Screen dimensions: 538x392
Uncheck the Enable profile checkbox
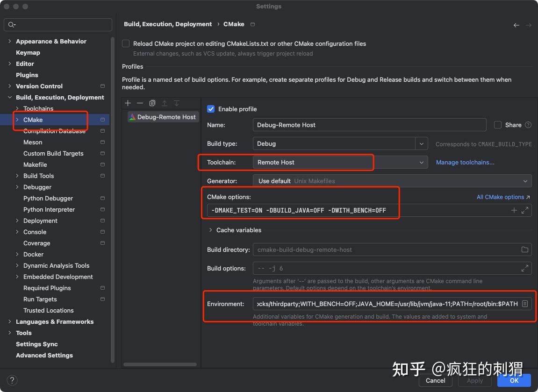click(211, 109)
